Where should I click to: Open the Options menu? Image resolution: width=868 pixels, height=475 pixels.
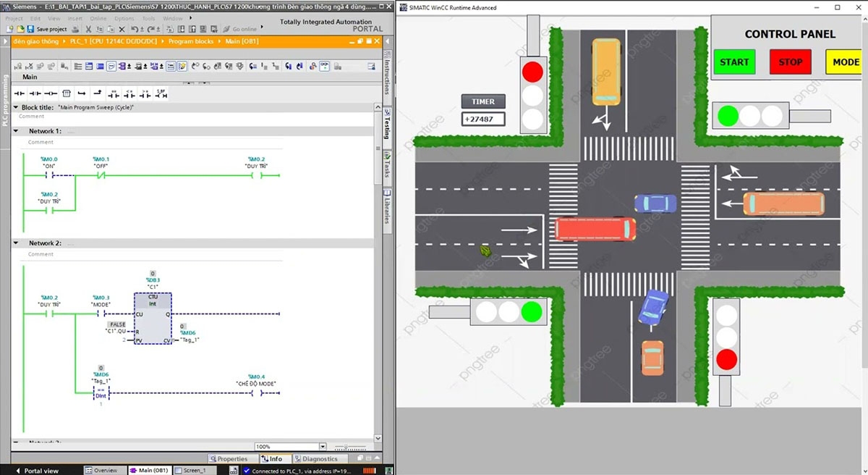coord(124,18)
